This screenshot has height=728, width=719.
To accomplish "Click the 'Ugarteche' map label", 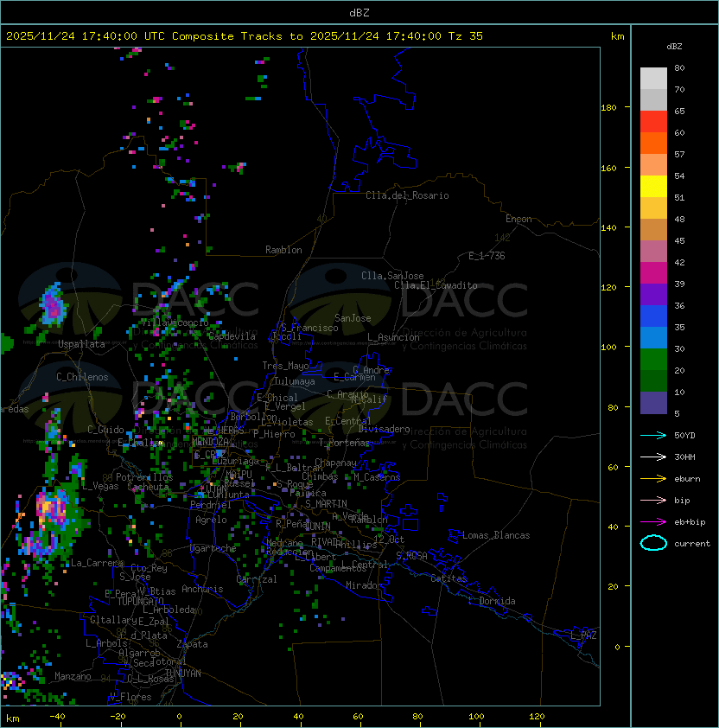I will coord(213,548).
